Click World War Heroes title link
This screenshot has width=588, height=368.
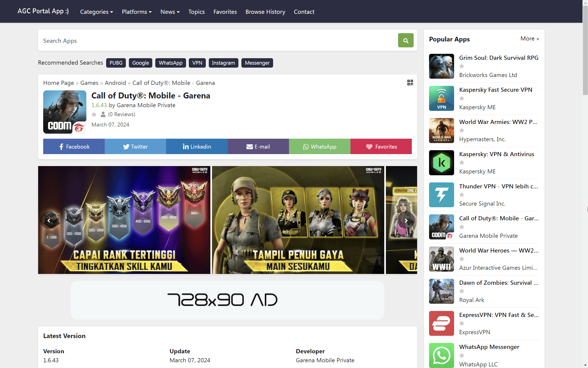pyautogui.click(x=499, y=250)
